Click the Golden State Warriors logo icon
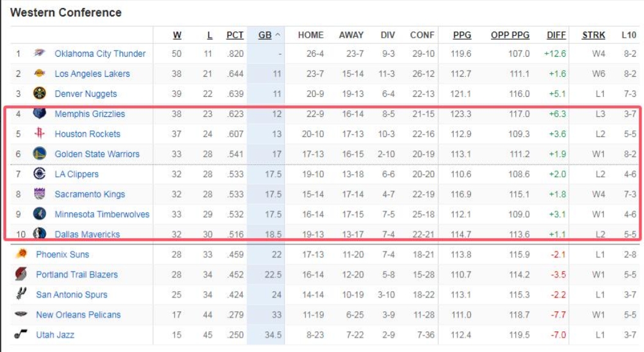The image size is (644, 352). point(40,154)
